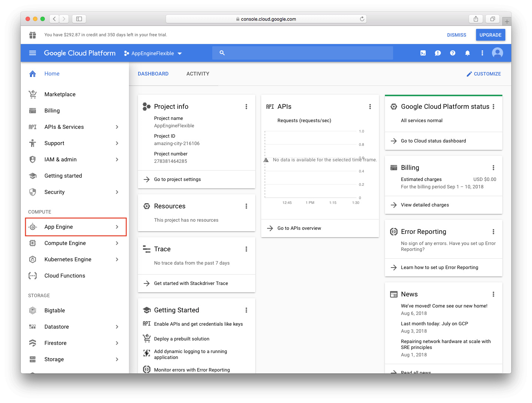Click the Bigtable icon under Storage
Image resolution: width=532 pixels, height=403 pixels.
(x=33, y=310)
